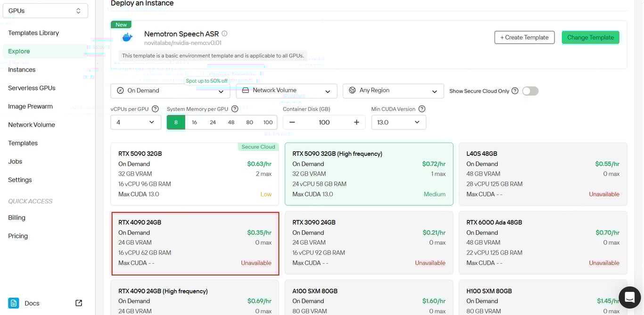Click the System Memory per GPU help icon
Viewport: 644px width, 315px height.
tap(235, 109)
